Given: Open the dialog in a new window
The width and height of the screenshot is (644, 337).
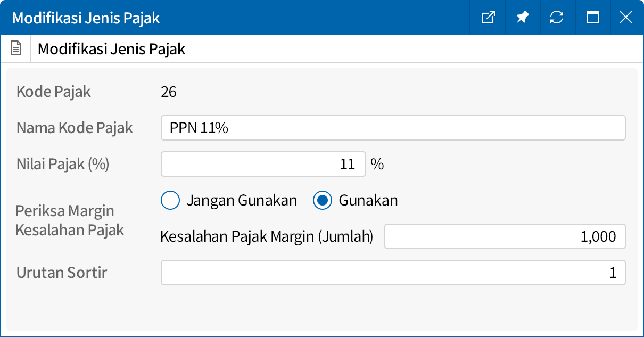Looking at the screenshot, I should [488, 17].
